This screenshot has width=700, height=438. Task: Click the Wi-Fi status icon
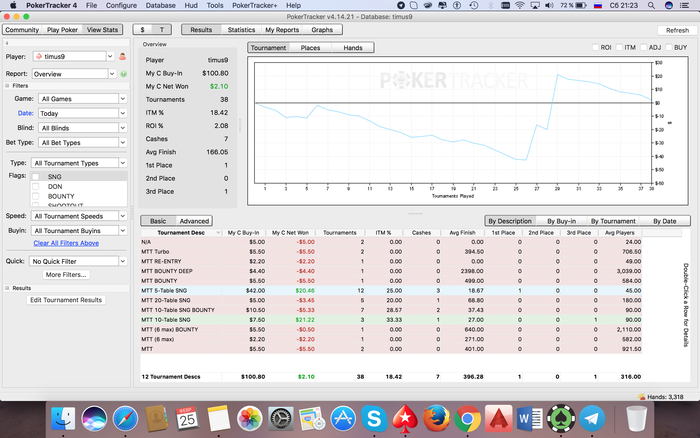[520, 5]
